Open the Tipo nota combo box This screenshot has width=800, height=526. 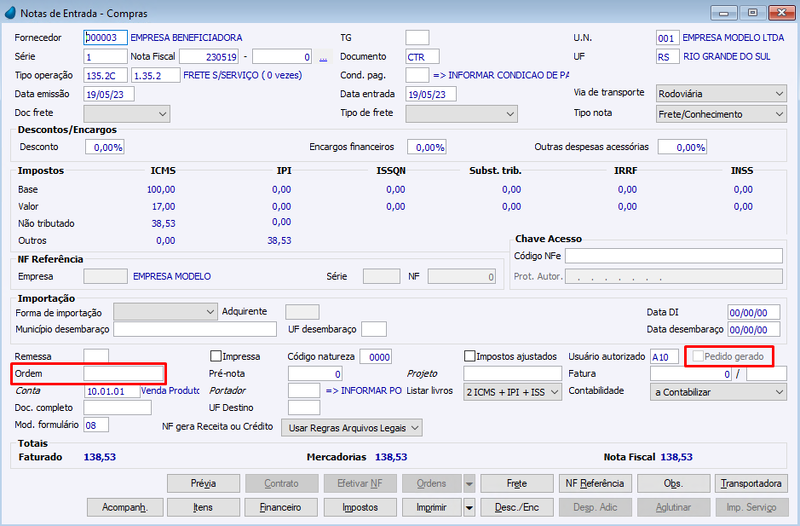[721, 114]
